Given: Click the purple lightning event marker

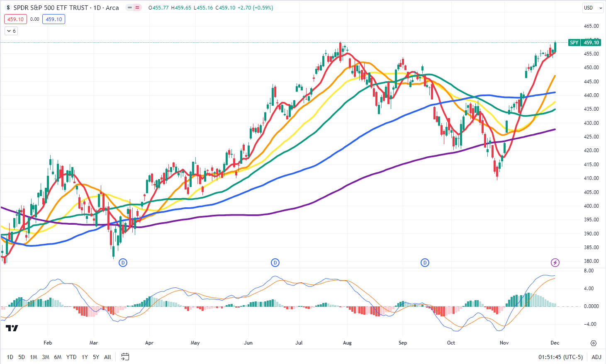Looking at the screenshot, I should click(555, 262).
